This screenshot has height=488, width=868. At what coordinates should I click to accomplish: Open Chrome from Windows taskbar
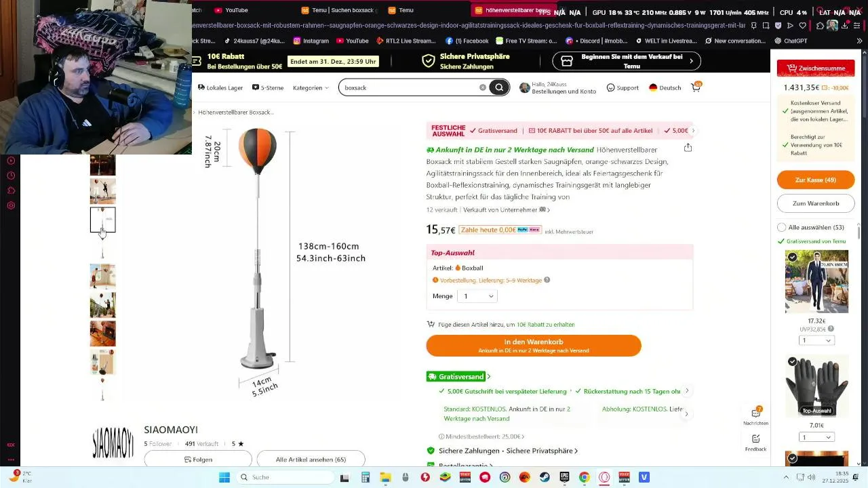[584, 477]
